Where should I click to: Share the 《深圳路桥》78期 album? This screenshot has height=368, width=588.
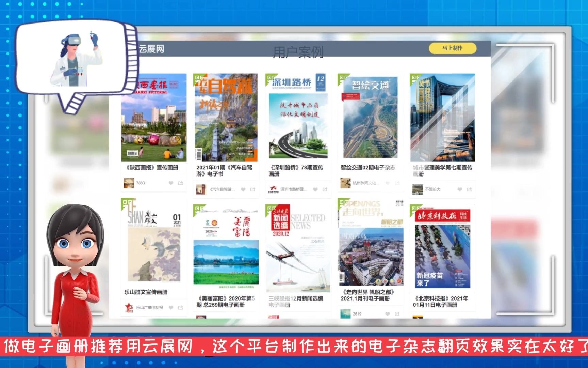(325, 189)
